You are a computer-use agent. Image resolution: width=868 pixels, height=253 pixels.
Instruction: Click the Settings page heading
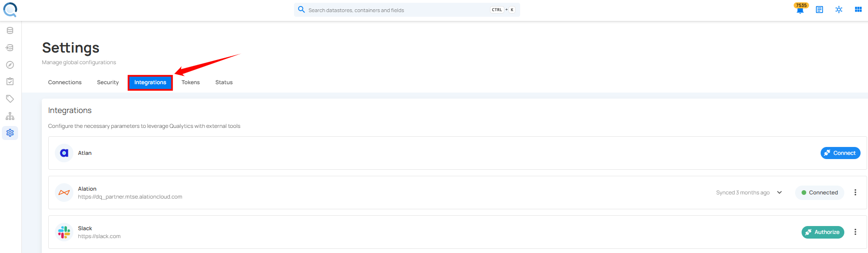[71, 47]
